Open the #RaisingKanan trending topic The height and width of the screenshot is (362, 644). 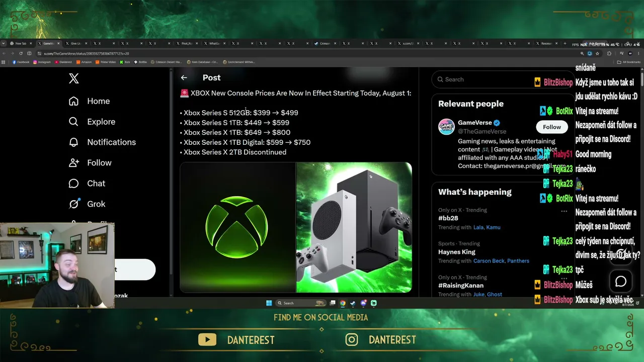[x=461, y=286]
